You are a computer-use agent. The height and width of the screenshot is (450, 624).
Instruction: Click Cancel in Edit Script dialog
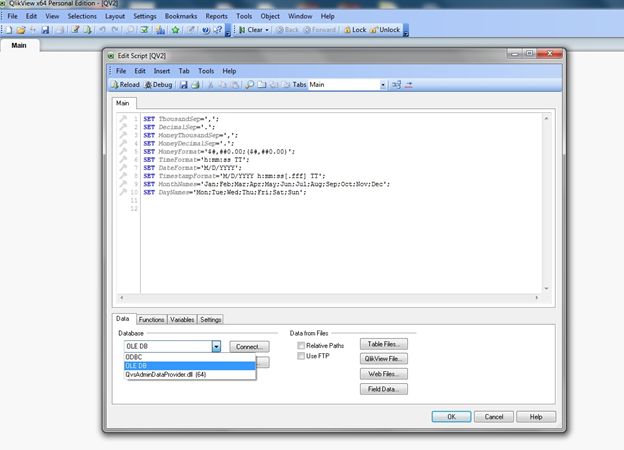pos(494,417)
